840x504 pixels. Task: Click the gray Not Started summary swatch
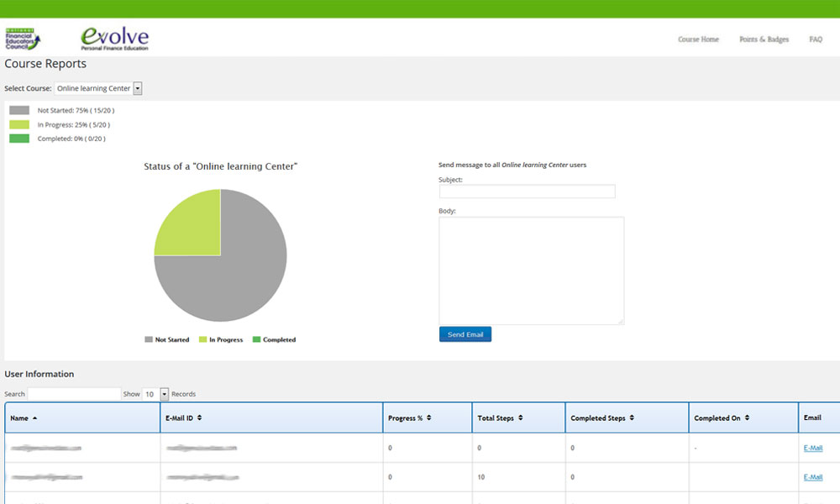click(19, 110)
